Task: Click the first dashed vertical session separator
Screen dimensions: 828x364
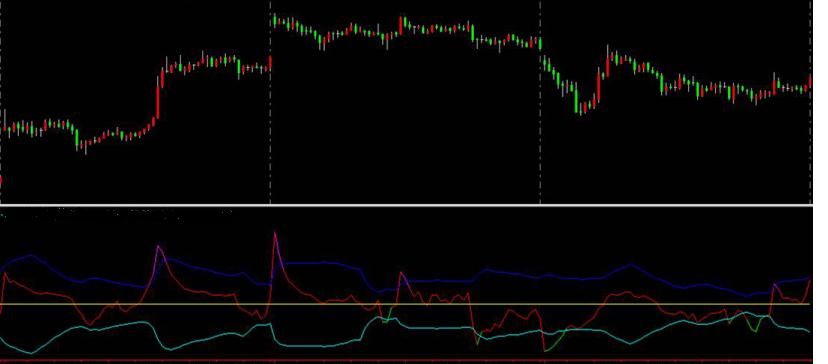Action: (x=270, y=101)
